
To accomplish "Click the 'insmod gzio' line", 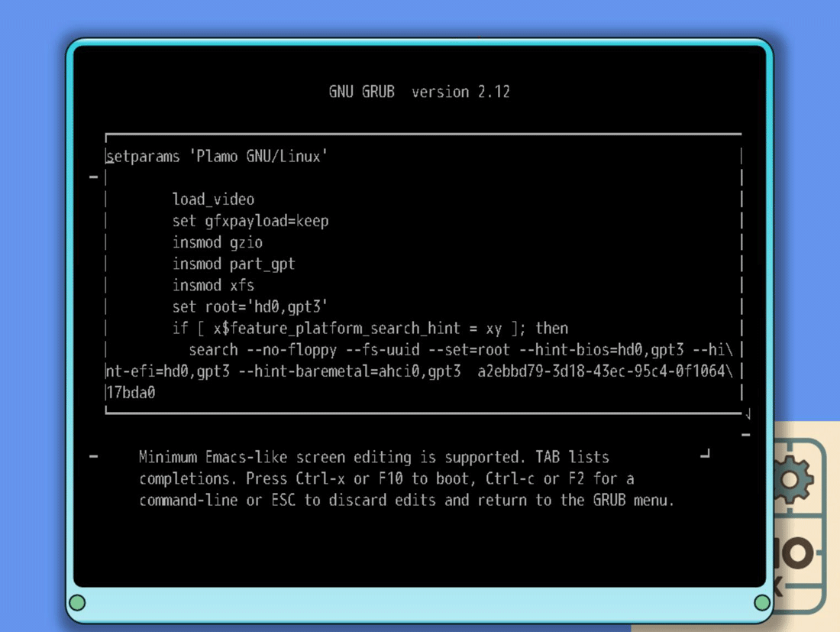I will [218, 242].
